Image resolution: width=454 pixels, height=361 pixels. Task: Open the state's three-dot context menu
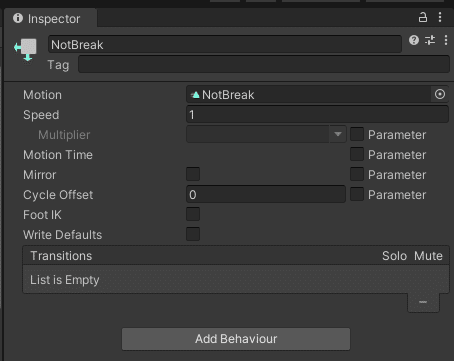[446, 40]
